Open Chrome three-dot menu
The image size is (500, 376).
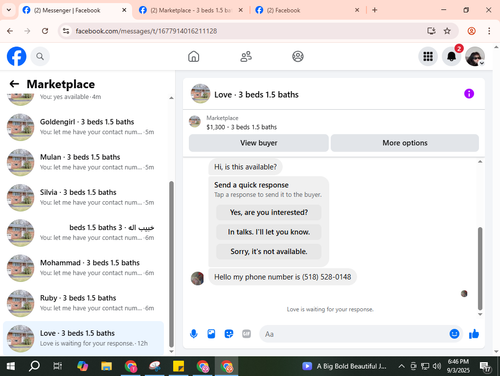(489, 31)
